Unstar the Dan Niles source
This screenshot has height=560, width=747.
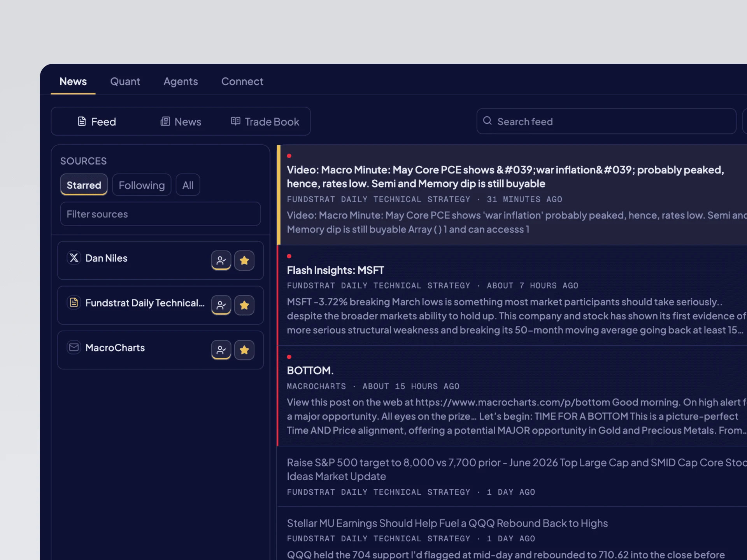[x=244, y=260]
